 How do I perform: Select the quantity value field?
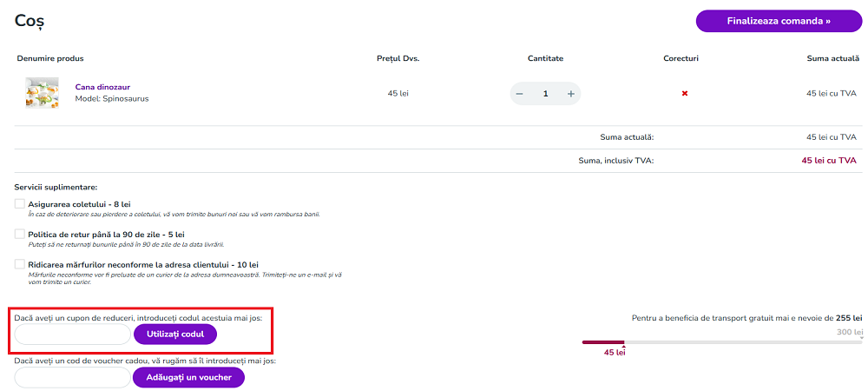pos(545,94)
